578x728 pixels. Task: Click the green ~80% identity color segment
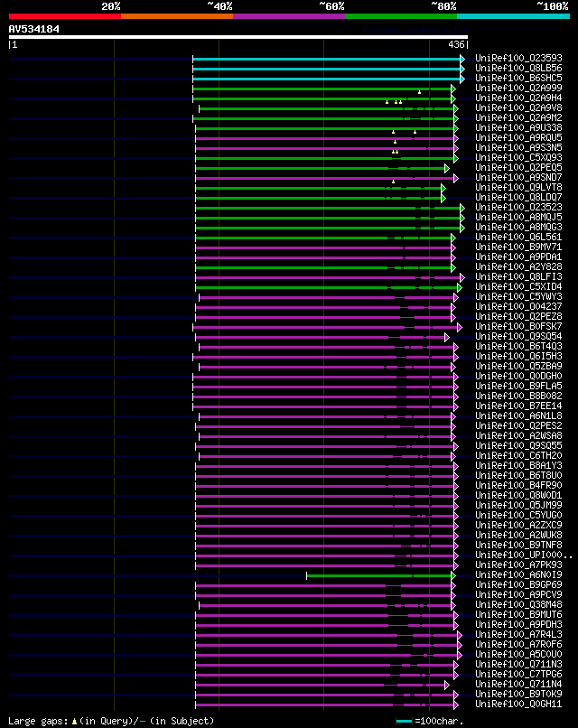(401, 16)
